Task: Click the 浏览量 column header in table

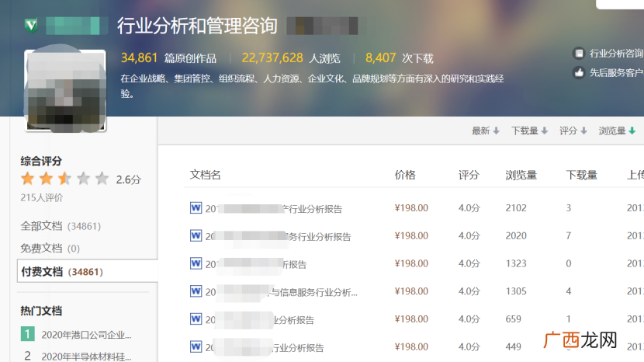Action: coord(521,175)
